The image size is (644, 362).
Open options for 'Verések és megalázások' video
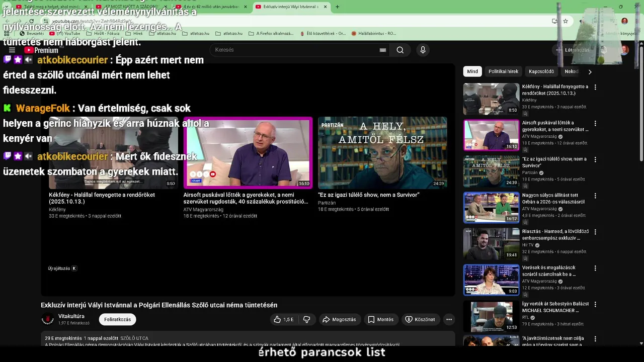click(595, 268)
